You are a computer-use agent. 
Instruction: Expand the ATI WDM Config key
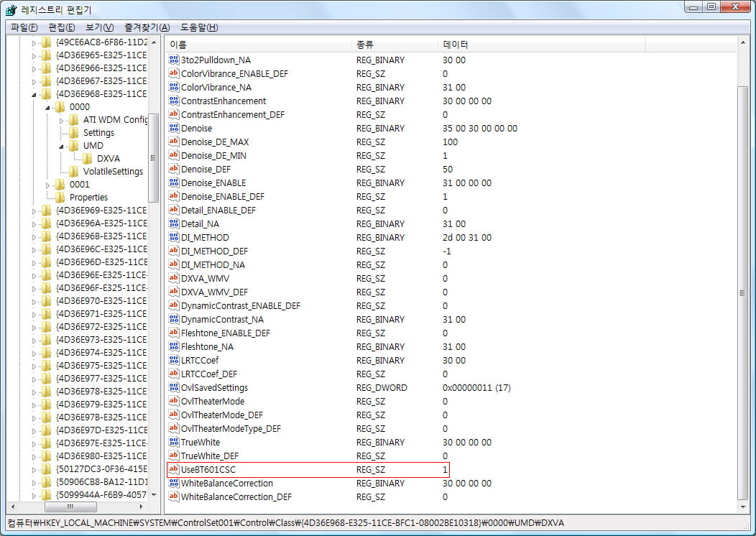click(62, 120)
